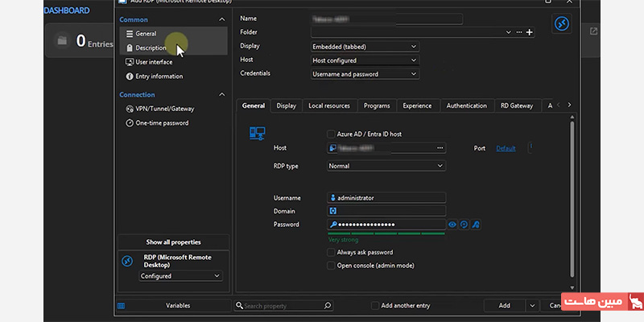Click Show all properties button
Screen dimensions: 644x322
(x=173, y=242)
